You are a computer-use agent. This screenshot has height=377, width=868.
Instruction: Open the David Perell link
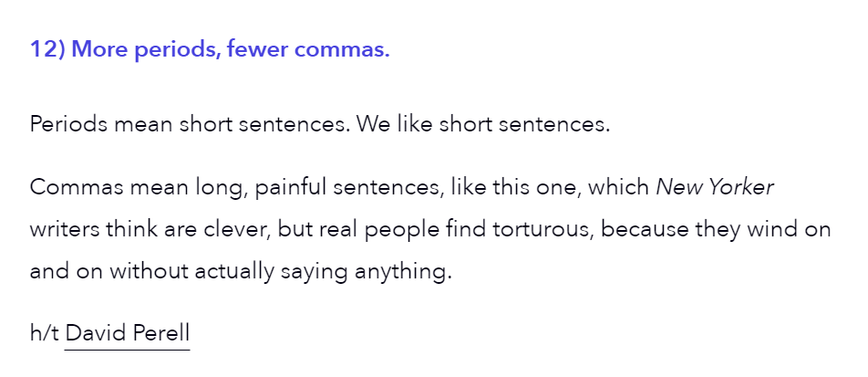pos(128,333)
